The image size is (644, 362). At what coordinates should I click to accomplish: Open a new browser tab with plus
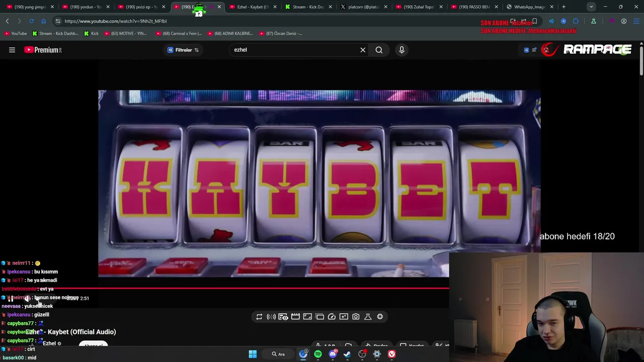click(x=563, y=7)
